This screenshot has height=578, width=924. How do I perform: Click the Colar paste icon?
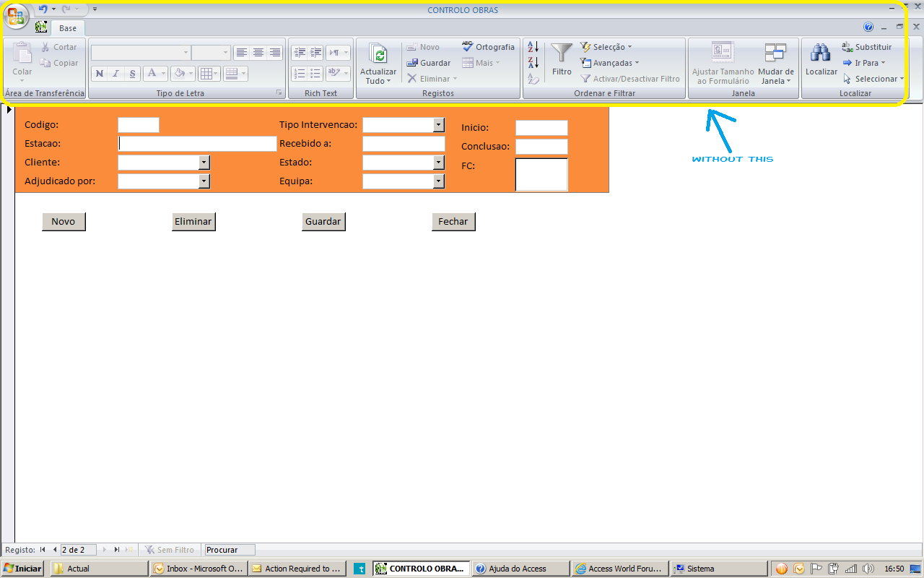coord(22,53)
